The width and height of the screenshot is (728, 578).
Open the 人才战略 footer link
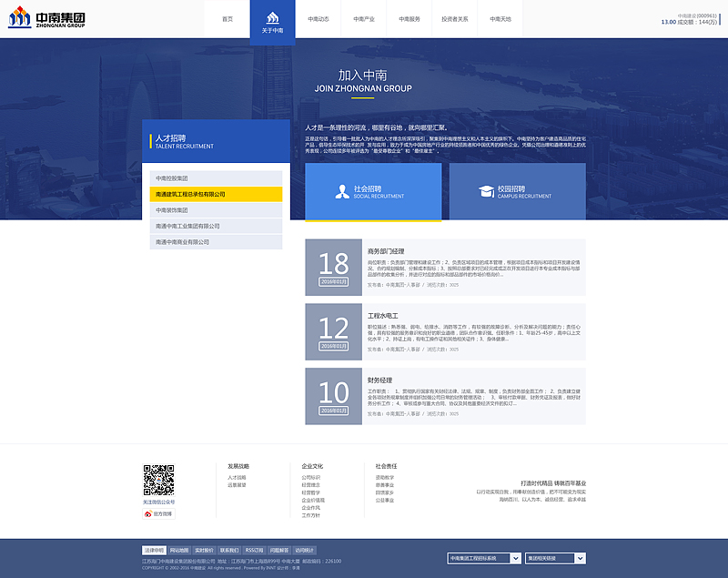point(237,477)
